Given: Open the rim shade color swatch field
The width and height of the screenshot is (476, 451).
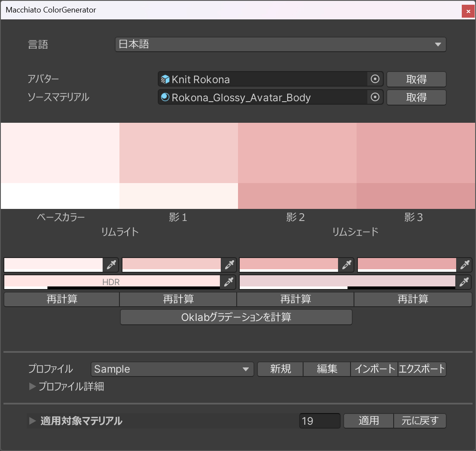Looking at the screenshot, I should click(347, 282).
